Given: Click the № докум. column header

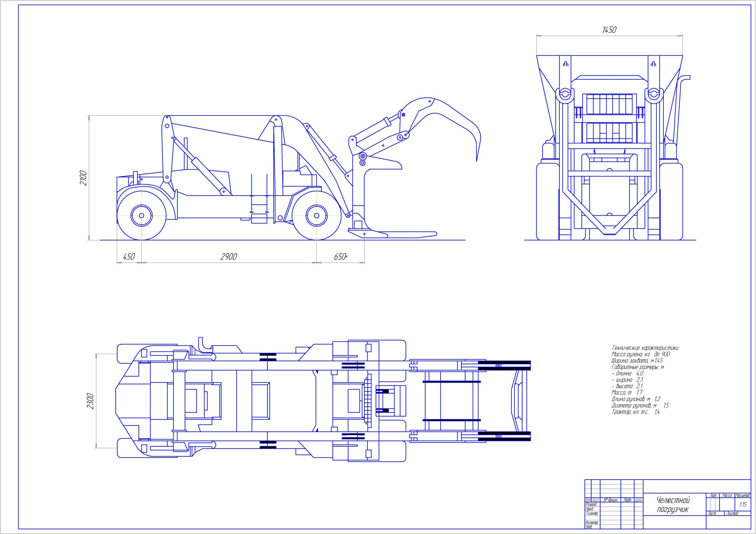Looking at the screenshot, I should (610, 500).
